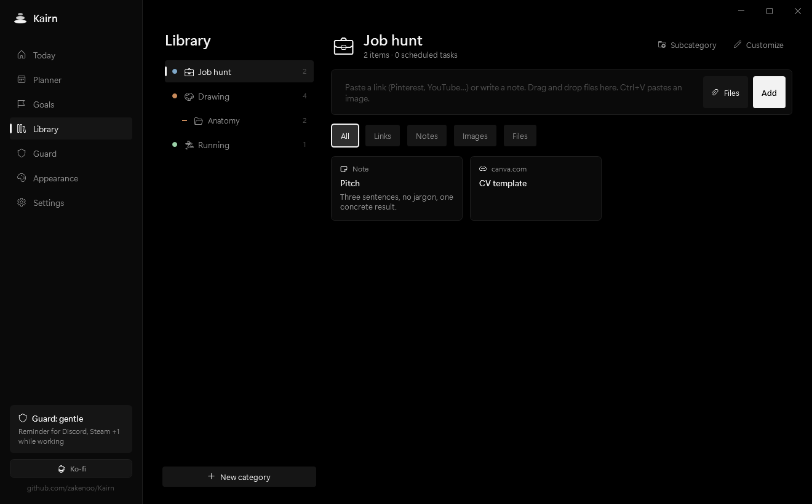Viewport: 812px width, 504px height.
Task: Maximize the Kairn window
Action: [x=770, y=11]
